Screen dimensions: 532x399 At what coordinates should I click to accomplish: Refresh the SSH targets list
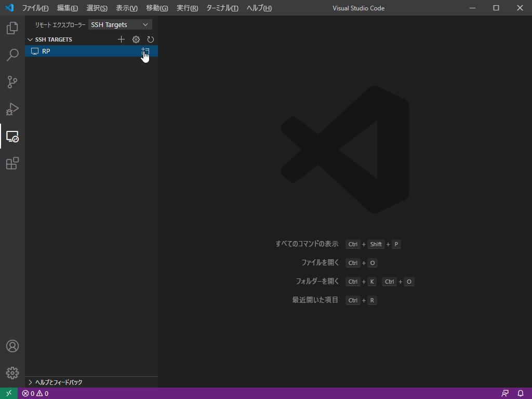click(x=150, y=39)
